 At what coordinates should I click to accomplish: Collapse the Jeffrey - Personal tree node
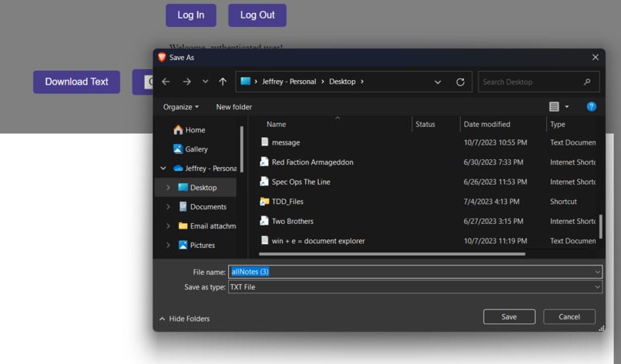[x=163, y=169]
